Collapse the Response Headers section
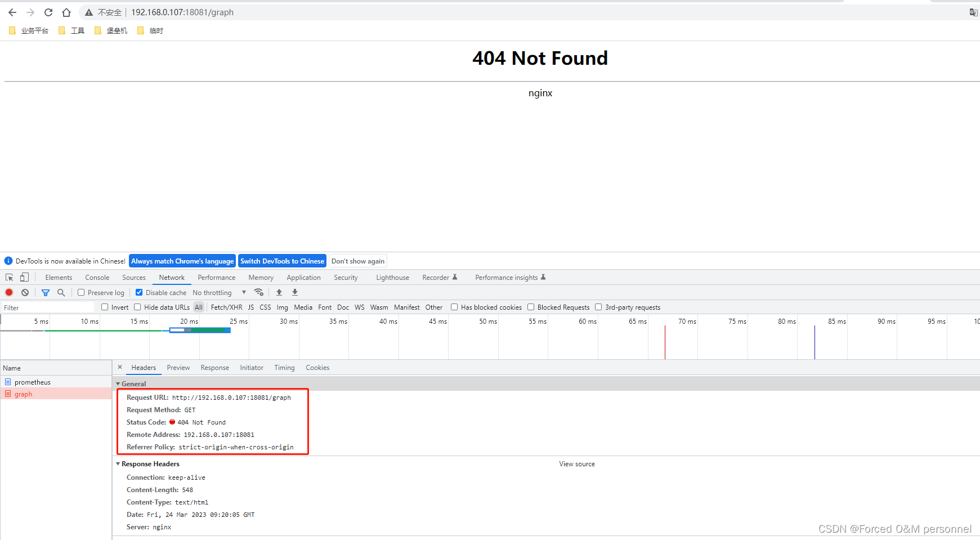Viewport: 980px width, 540px height. point(118,464)
